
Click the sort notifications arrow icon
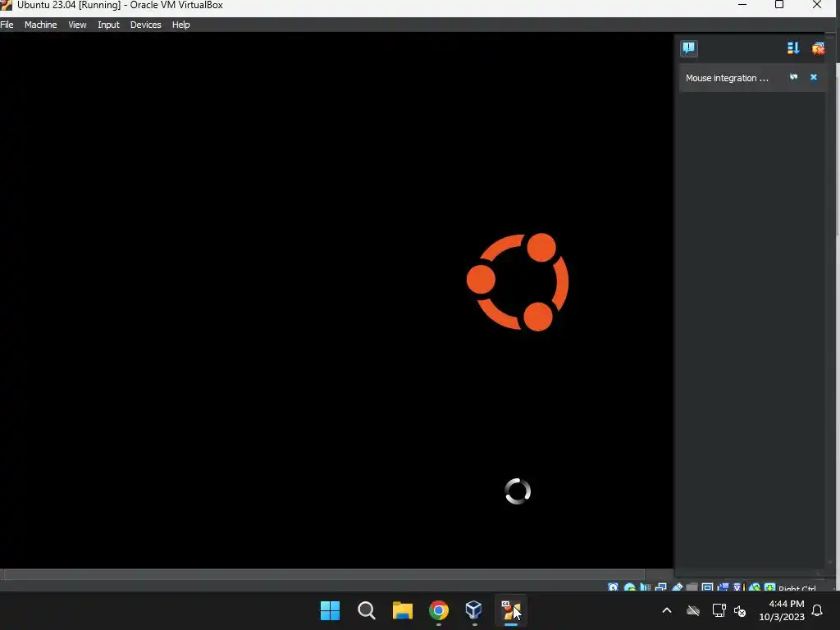coord(793,48)
